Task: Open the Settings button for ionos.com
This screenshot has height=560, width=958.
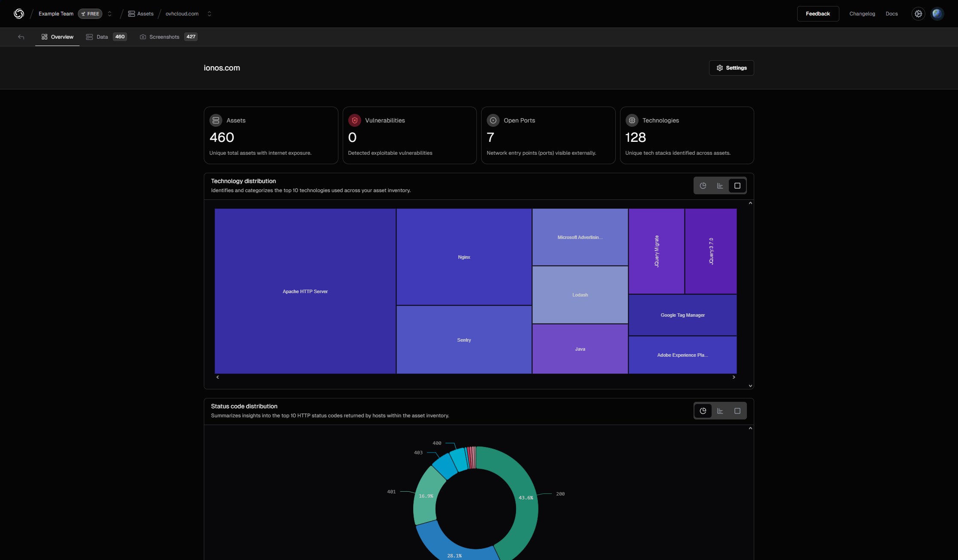Action: [x=731, y=68]
